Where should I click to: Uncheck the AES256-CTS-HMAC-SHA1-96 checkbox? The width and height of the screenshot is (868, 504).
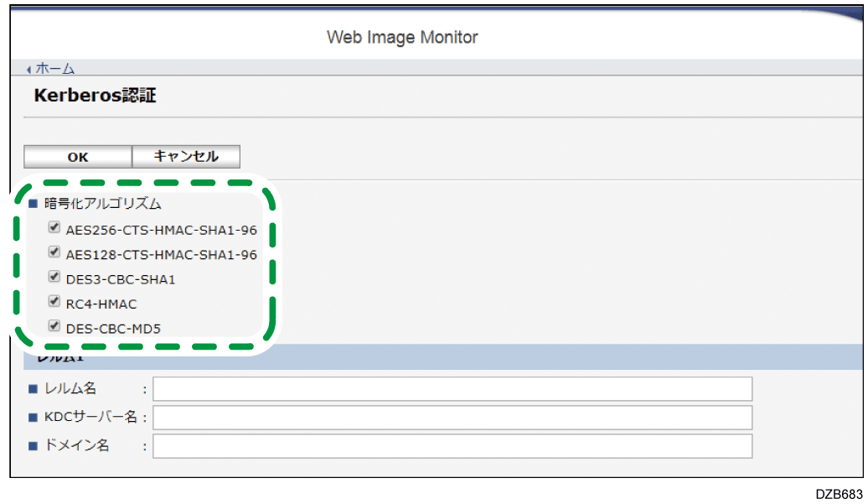click(x=54, y=226)
